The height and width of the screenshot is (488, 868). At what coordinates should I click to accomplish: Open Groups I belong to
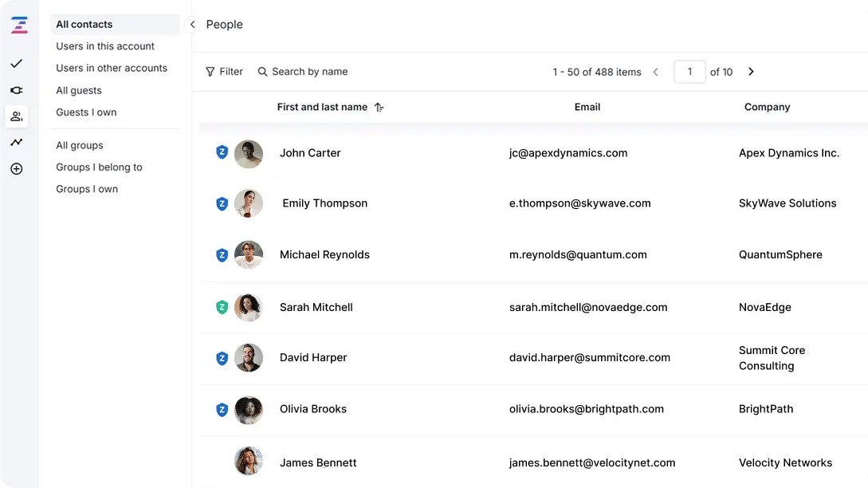coord(99,167)
